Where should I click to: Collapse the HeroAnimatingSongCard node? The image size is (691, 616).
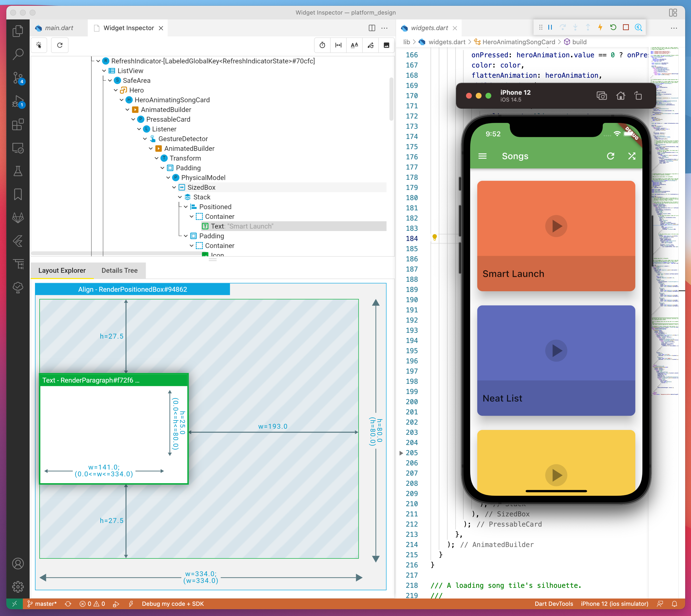pyautogui.click(x=121, y=100)
